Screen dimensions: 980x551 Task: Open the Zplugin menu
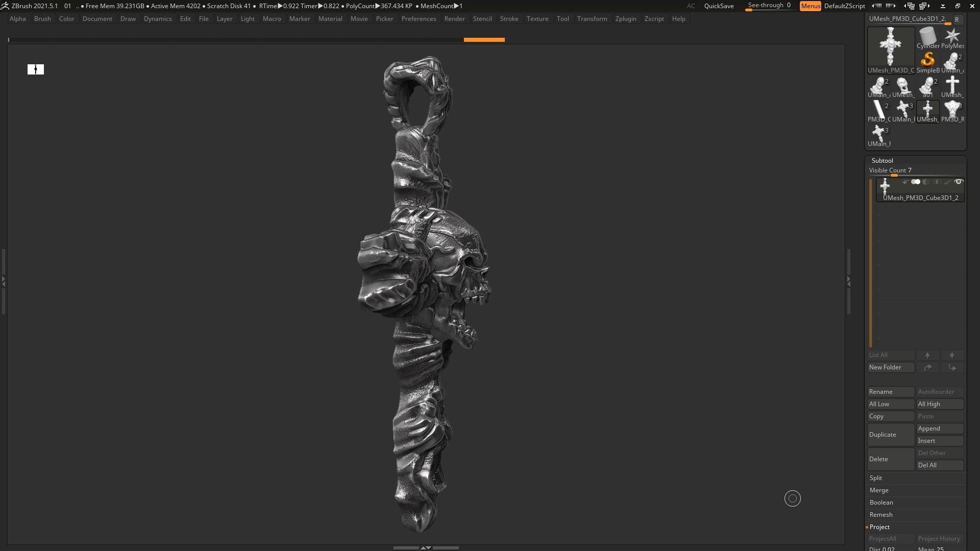(626, 19)
